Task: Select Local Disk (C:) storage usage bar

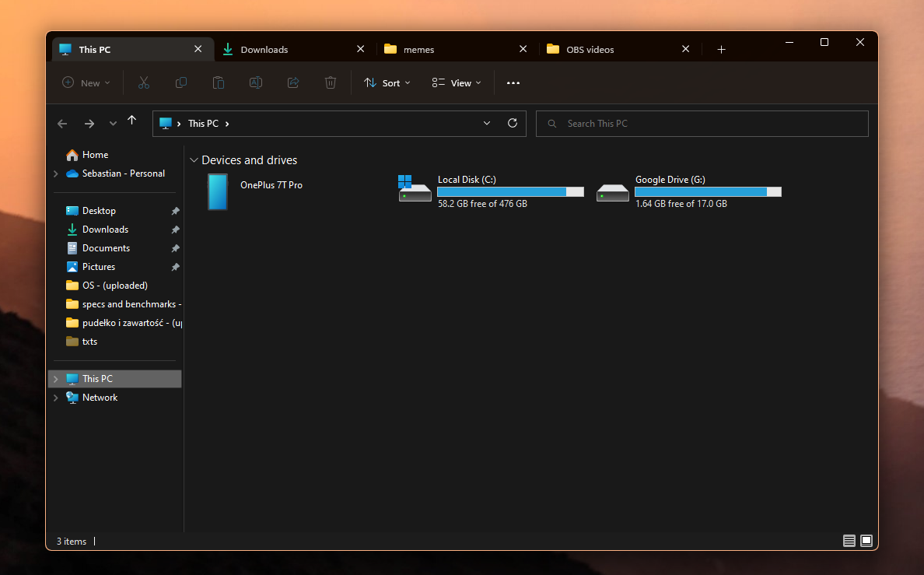Action: [x=510, y=191]
